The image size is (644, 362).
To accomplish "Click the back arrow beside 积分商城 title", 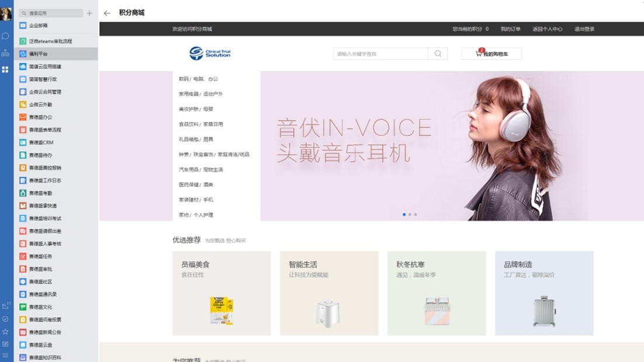I will (107, 13).
